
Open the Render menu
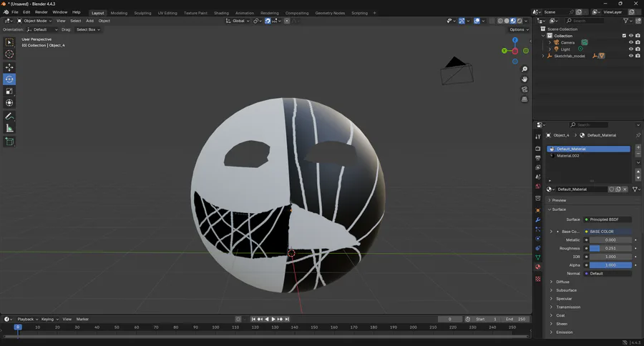(41, 12)
